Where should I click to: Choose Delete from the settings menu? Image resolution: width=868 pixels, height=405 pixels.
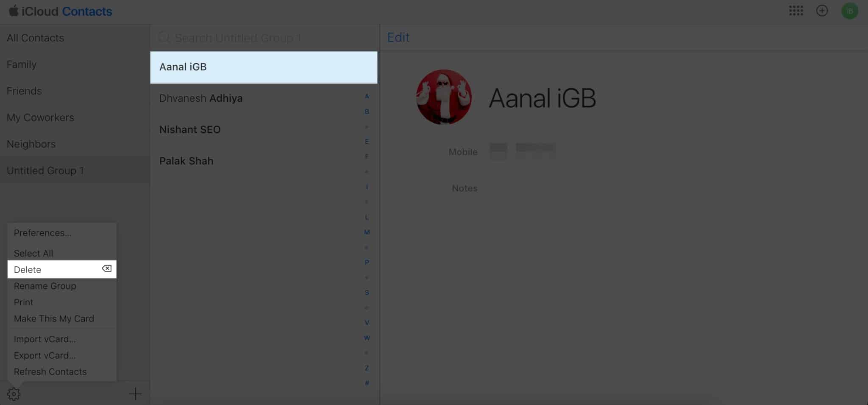[x=28, y=270]
